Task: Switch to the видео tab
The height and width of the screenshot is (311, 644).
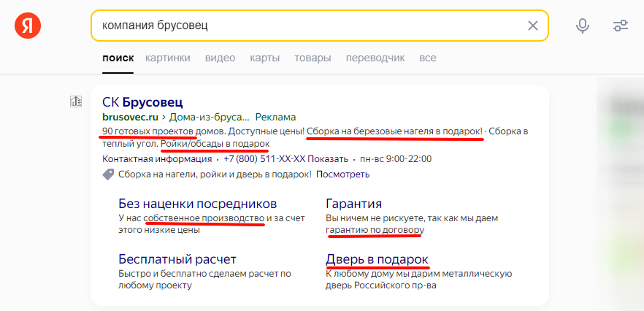Action: [x=221, y=58]
